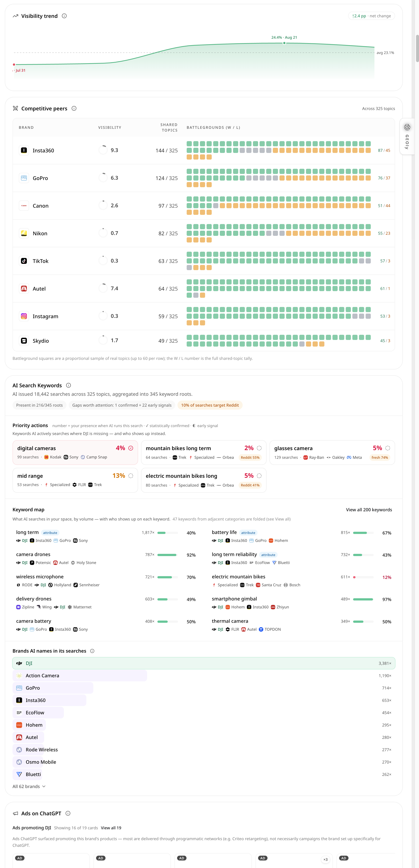
Task: Select the Instagram brand logo
Action: point(24,316)
